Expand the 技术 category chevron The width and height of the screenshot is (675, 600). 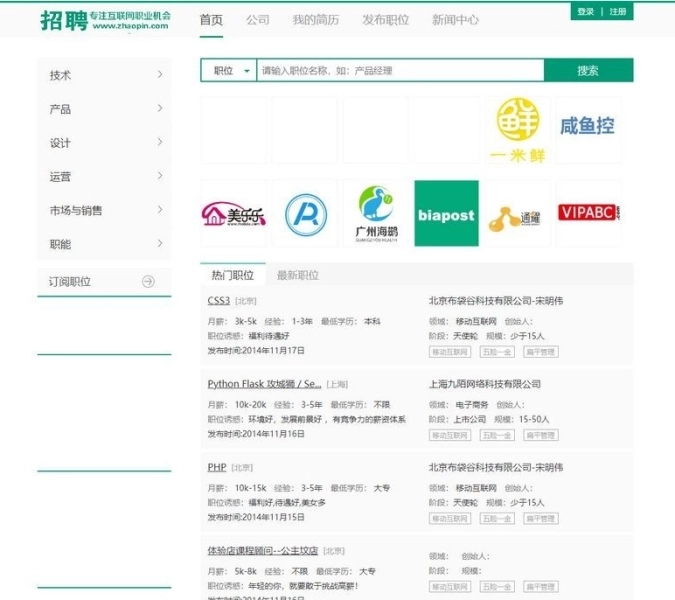pos(160,74)
